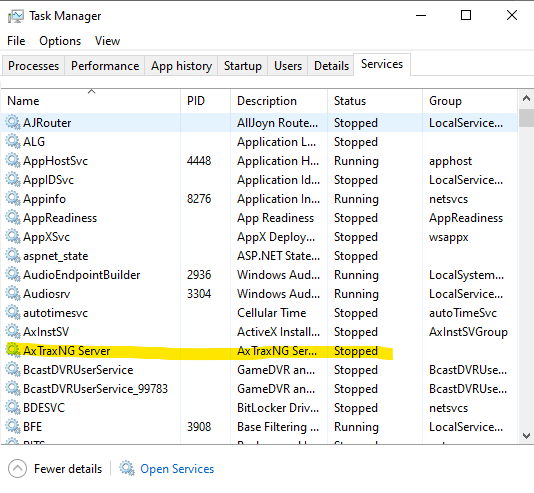The image size is (534, 493).
Task: Select the BFE service name
Action: (33, 427)
